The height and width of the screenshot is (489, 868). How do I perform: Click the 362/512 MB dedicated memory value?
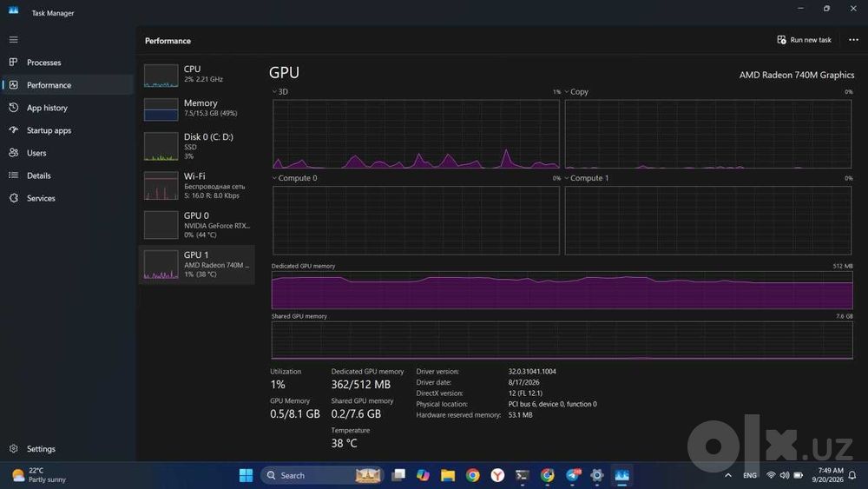(x=360, y=384)
